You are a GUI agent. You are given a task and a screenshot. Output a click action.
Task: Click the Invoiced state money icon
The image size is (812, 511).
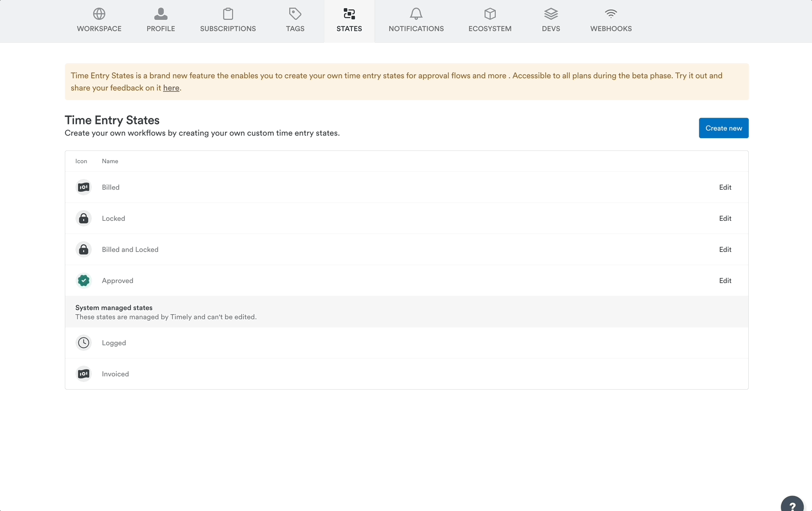pos(84,374)
